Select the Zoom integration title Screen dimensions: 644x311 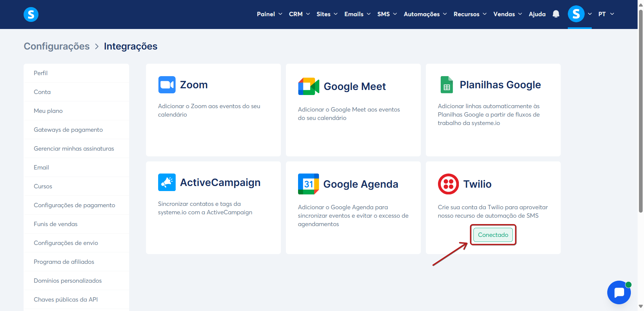tap(194, 85)
